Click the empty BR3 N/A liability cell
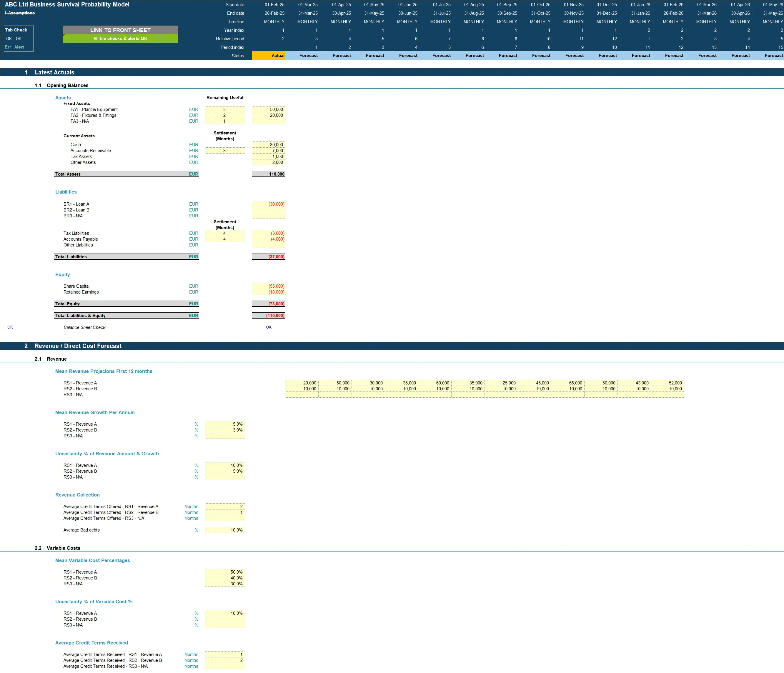 (268, 216)
